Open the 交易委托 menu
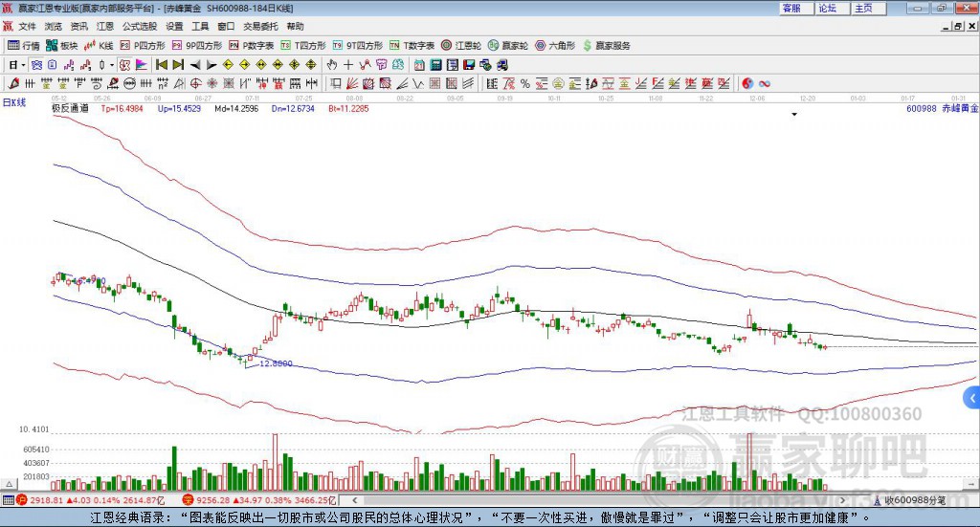 click(x=260, y=26)
